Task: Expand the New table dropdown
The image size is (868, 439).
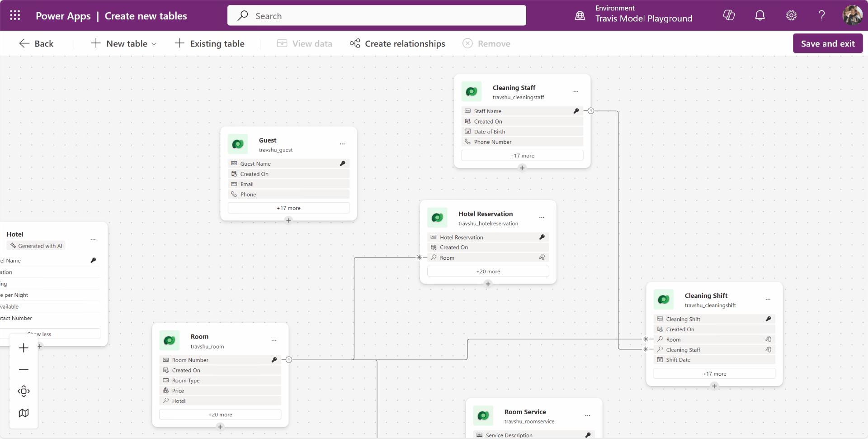Action: (x=155, y=43)
